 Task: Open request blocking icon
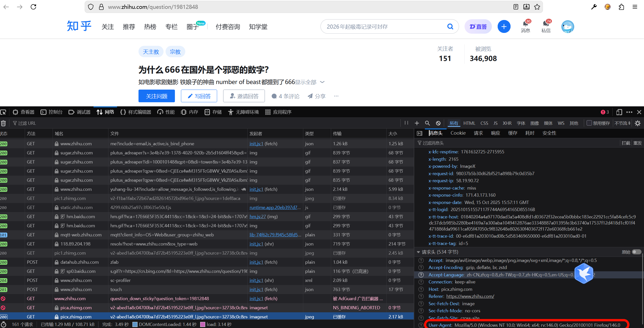[x=438, y=123]
